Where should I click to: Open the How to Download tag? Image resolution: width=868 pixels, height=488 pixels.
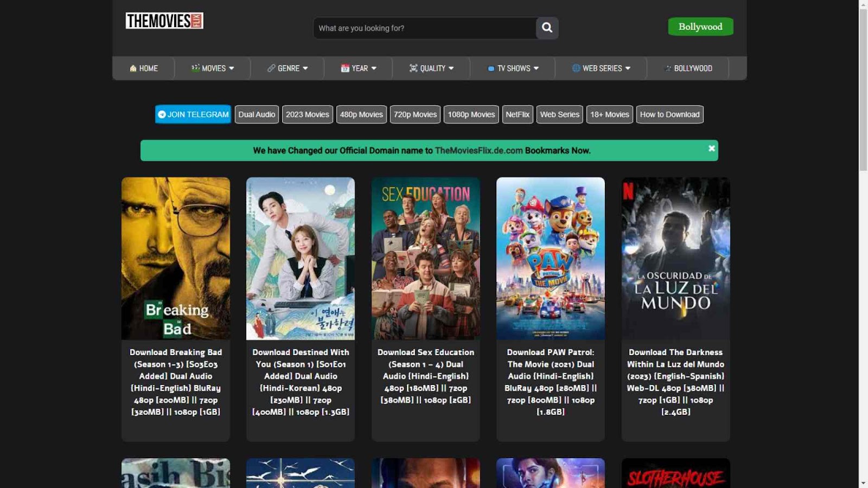(x=670, y=114)
